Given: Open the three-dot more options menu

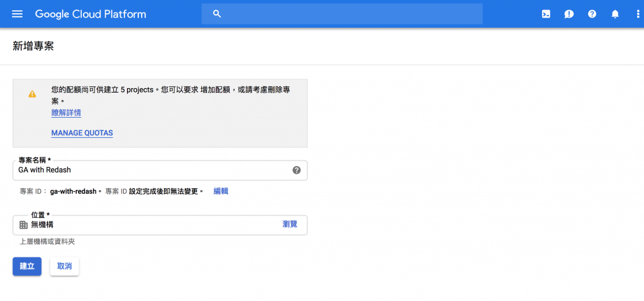Looking at the screenshot, I should [x=637, y=14].
